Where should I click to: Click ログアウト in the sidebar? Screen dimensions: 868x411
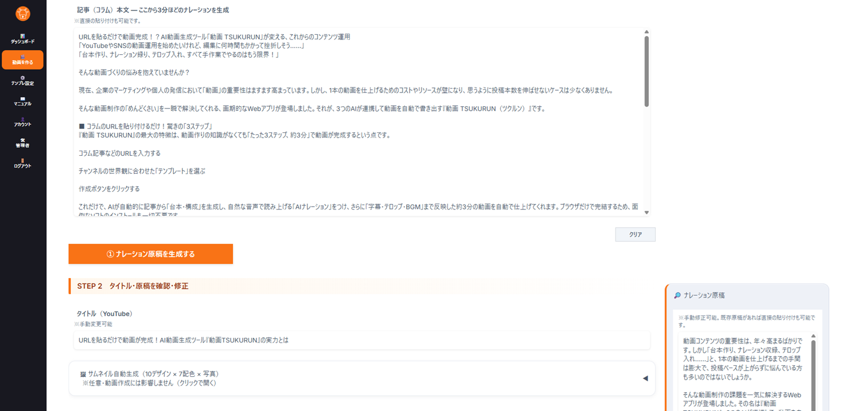(23, 163)
